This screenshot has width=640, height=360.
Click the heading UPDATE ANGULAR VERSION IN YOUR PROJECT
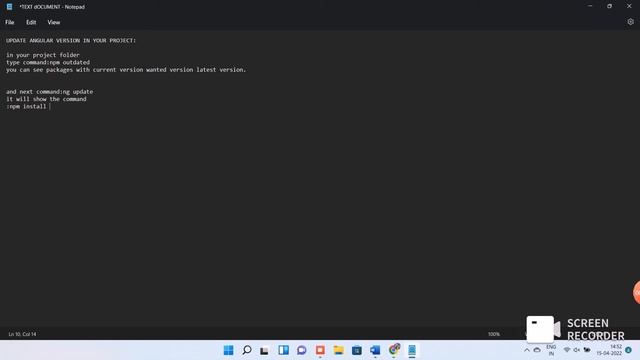[71, 40]
